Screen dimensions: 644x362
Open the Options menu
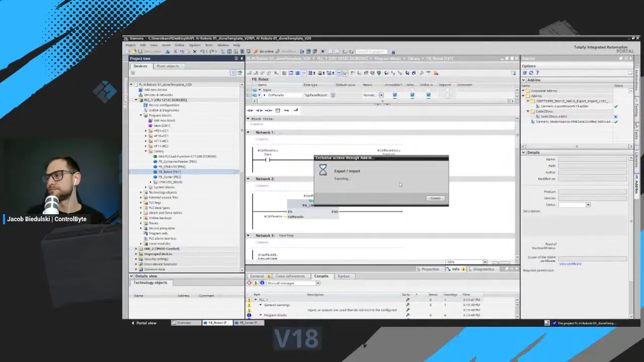click(195, 45)
